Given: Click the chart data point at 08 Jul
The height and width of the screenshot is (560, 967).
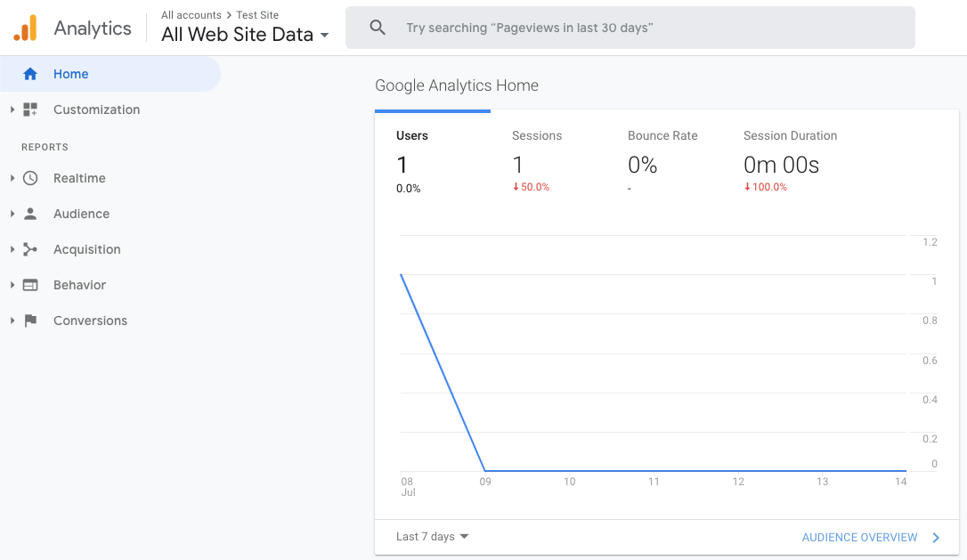Looking at the screenshot, I should (x=402, y=275).
